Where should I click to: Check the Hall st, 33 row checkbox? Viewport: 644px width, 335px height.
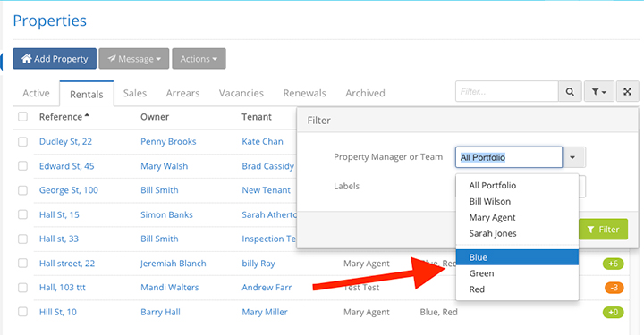click(22, 239)
